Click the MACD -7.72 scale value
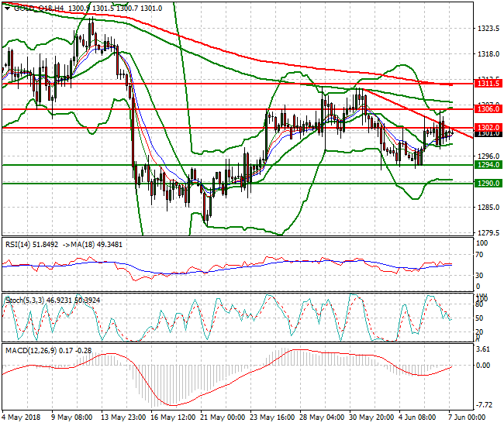Screen dimensions: 504x426 pos(483,405)
